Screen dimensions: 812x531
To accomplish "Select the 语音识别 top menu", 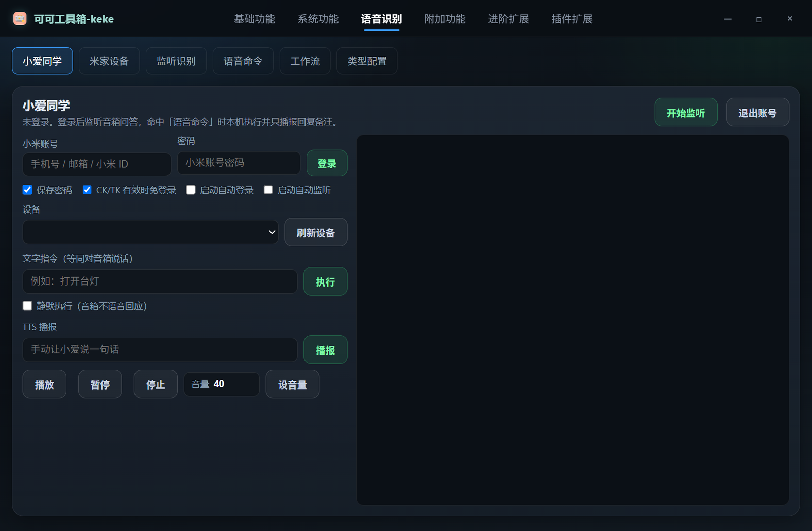I will pos(382,19).
